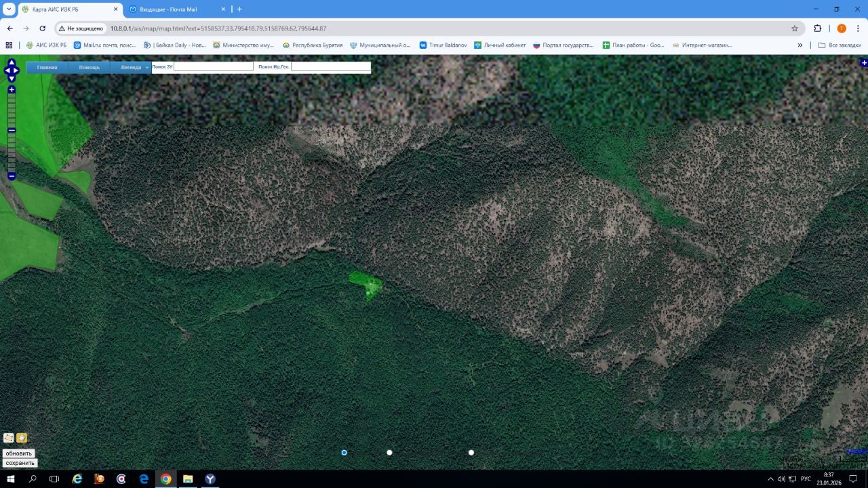Reload the current page
This screenshot has width=868, height=488.
[x=43, y=28]
